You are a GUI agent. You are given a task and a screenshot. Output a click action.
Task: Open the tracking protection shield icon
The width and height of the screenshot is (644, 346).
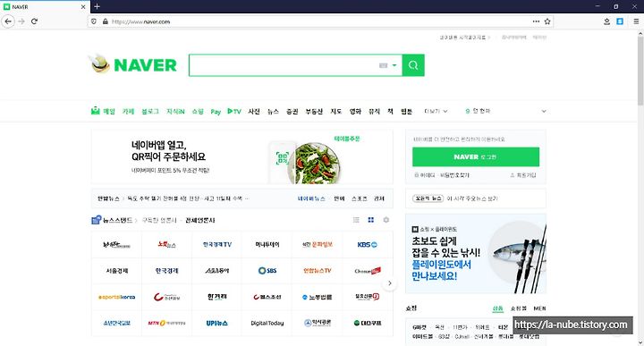click(94, 21)
